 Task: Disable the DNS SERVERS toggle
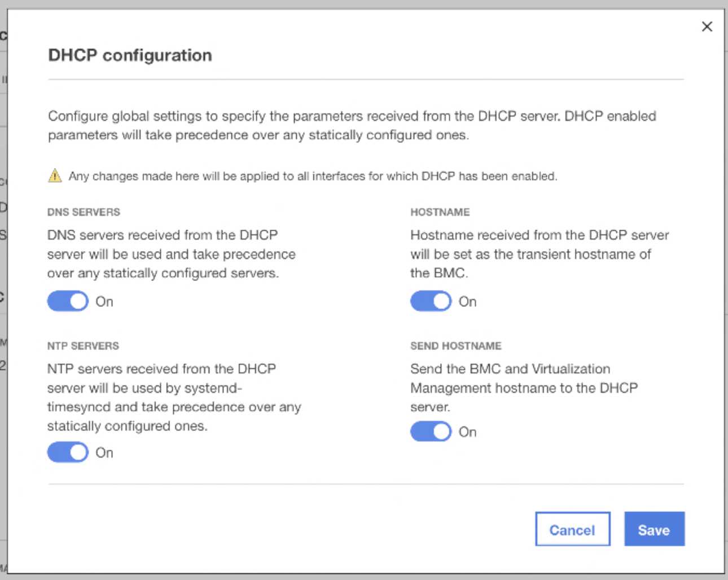pyautogui.click(x=67, y=301)
